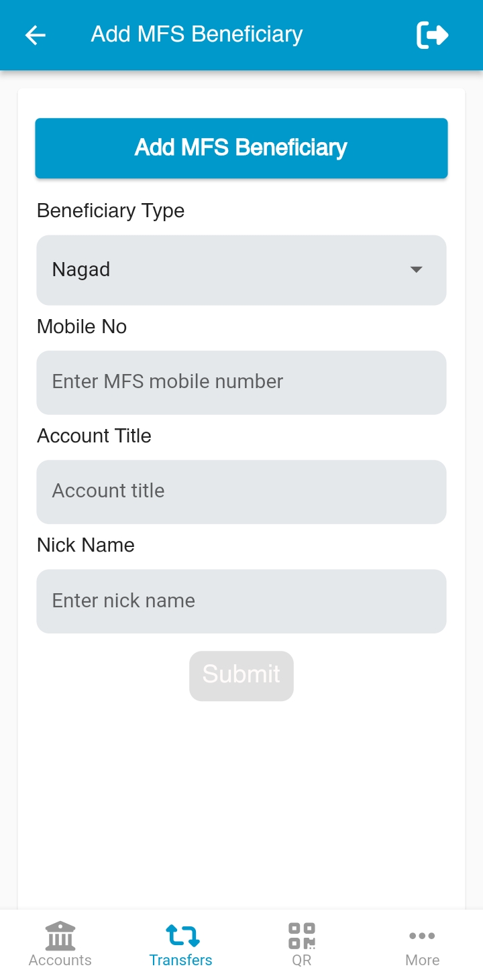
Task: Focus the Enter MFS mobile number field
Action: 241,382
